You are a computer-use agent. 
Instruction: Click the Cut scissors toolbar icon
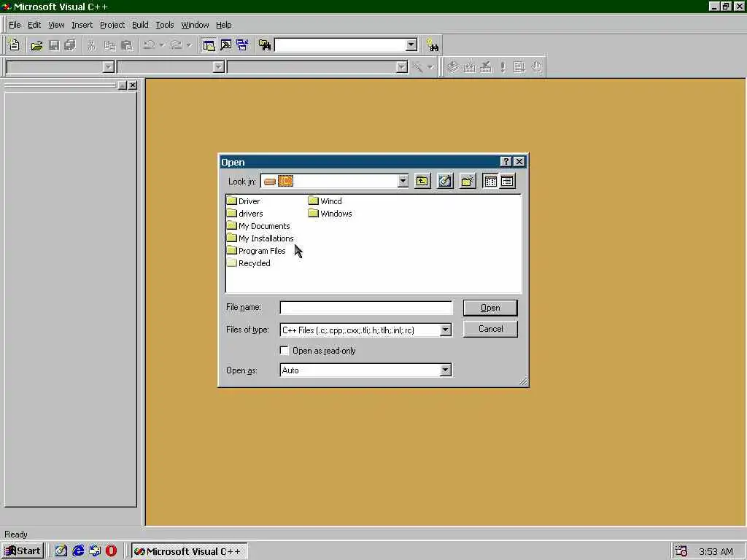pos(91,45)
